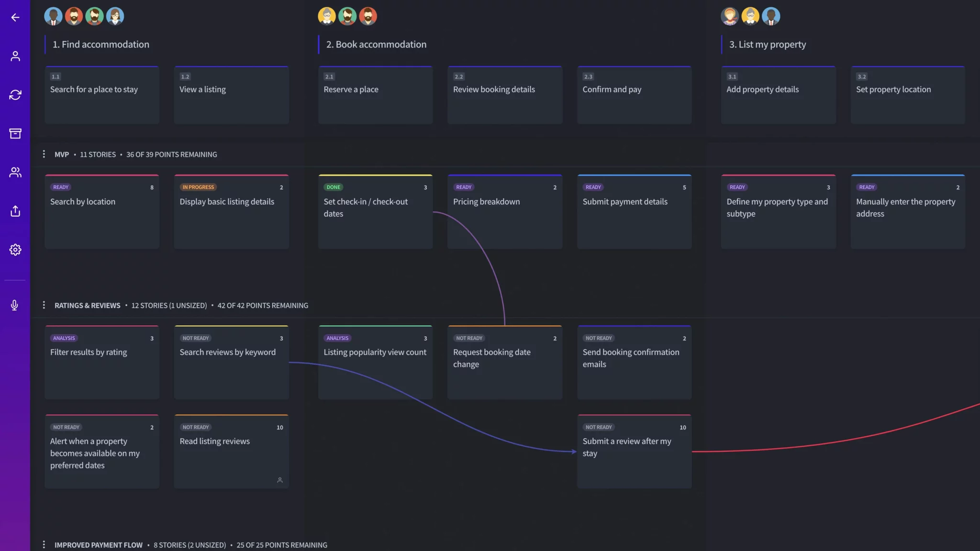Screen dimensions: 980x551
Task: Open the Ratings & Reviews three-dot menu
Action: 44,305
